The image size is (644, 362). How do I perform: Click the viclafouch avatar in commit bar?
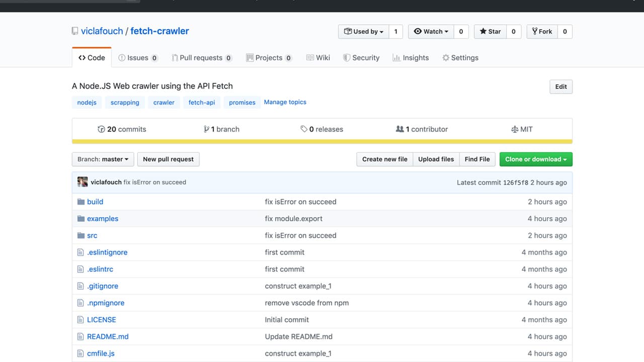click(83, 182)
